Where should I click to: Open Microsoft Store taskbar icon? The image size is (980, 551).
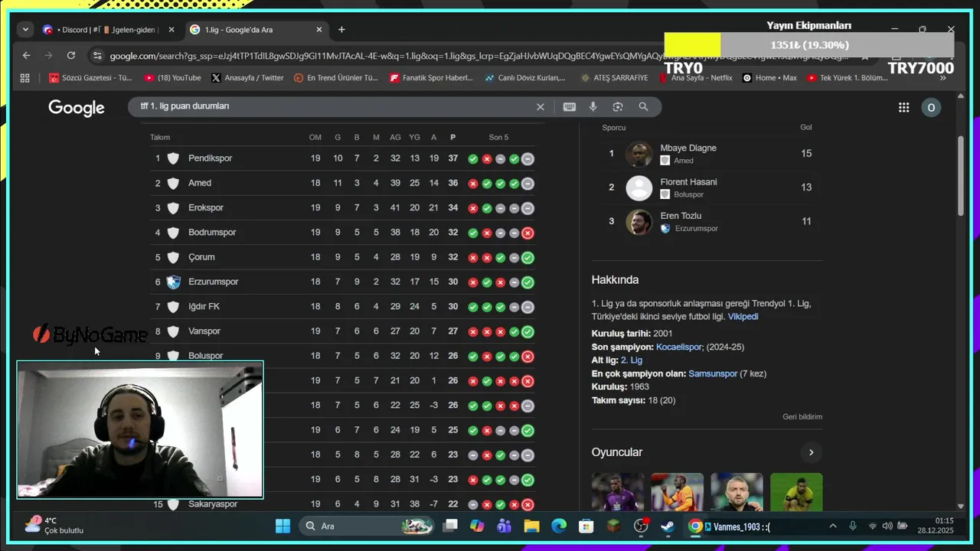[x=586, y=526]
